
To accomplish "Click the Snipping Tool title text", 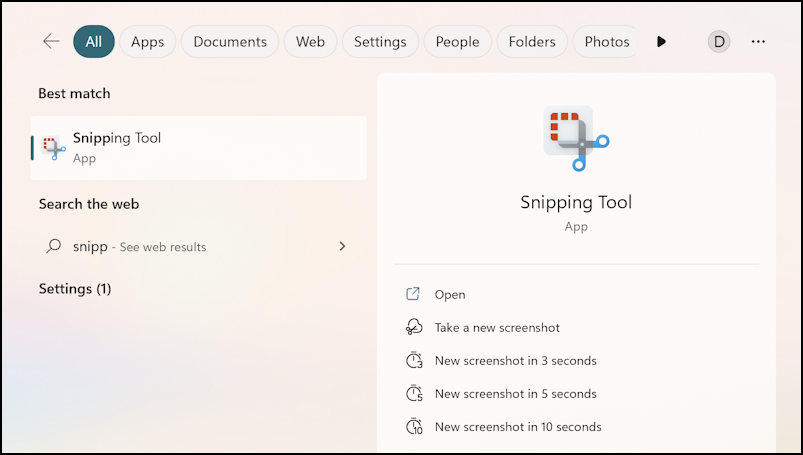I will [576, 202].
